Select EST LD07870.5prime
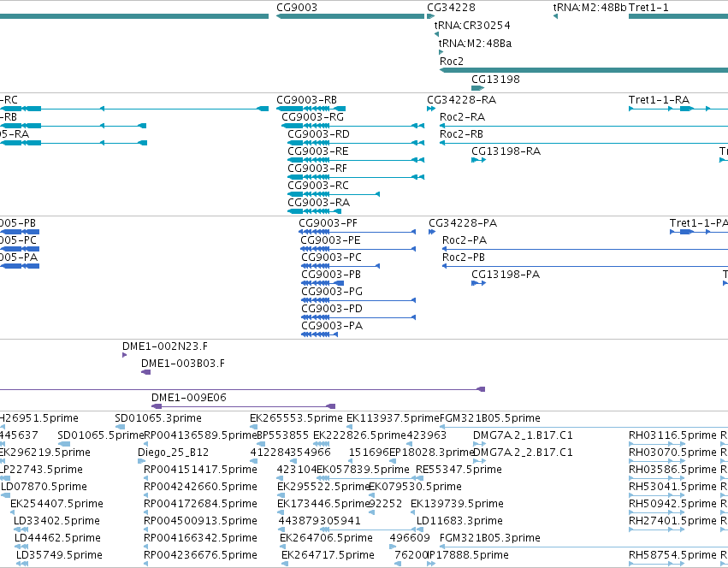The image size is (728, 568). (x=44, y=488)
